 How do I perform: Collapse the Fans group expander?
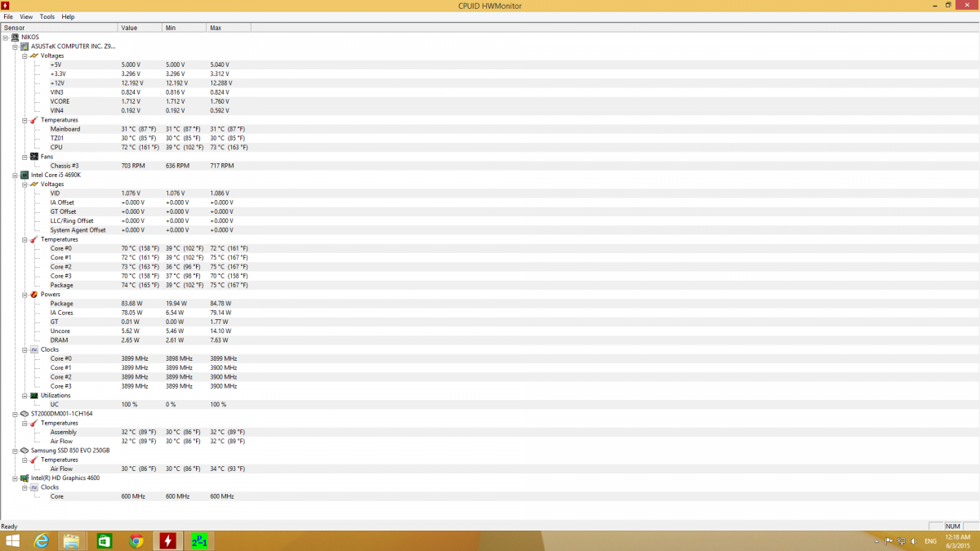tap(24, 157)
